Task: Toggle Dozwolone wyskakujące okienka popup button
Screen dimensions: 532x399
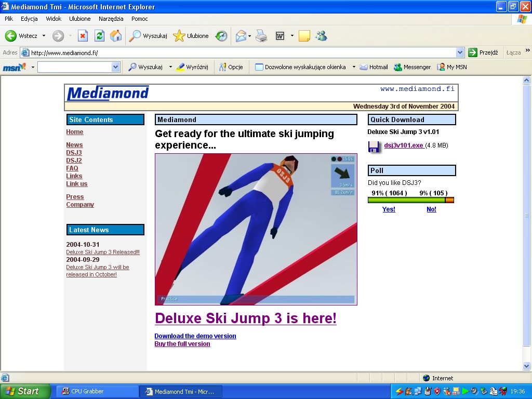Action: [301, 67]
